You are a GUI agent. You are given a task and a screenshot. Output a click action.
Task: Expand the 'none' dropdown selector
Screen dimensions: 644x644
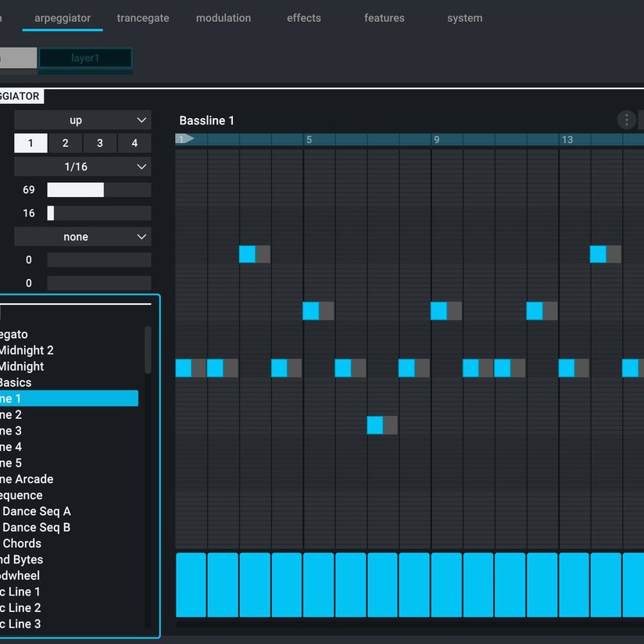[82, 237]
